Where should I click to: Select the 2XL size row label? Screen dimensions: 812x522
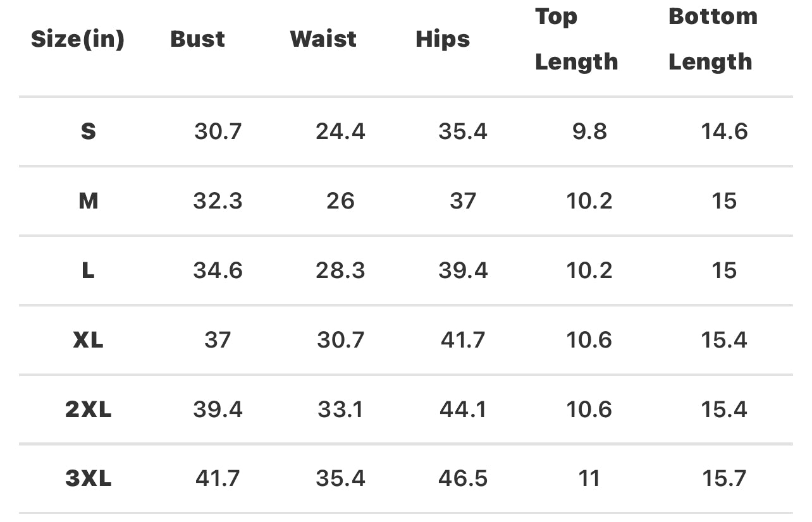point(88,410)
